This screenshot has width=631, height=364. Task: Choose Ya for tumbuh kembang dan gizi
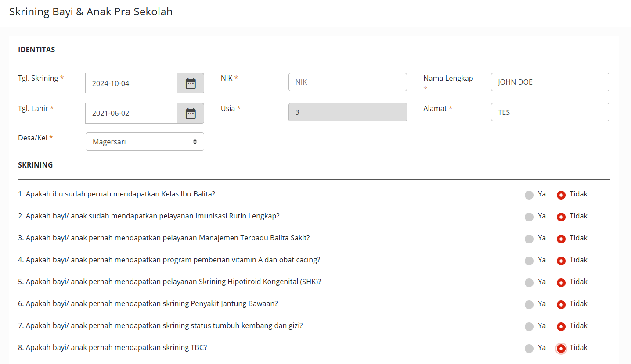click(529, 326)
